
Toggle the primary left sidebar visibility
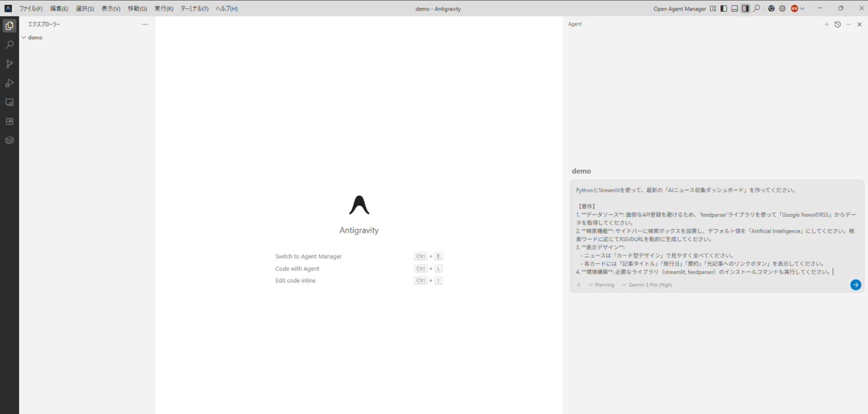tap(724, 9)
